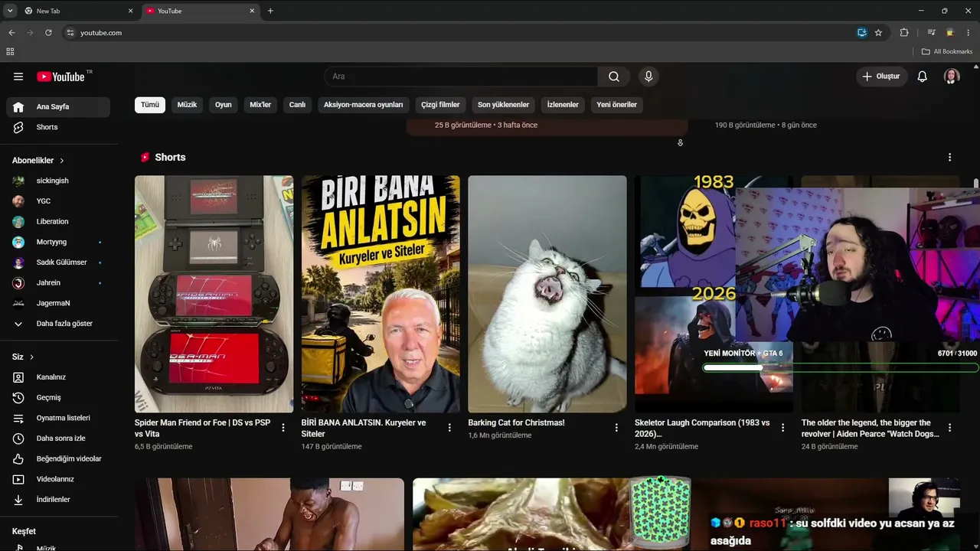This screenshot has height=551, width=980.
Task: Select the Aksiyon-macera oyunları chip
Action: pos(363,105)
